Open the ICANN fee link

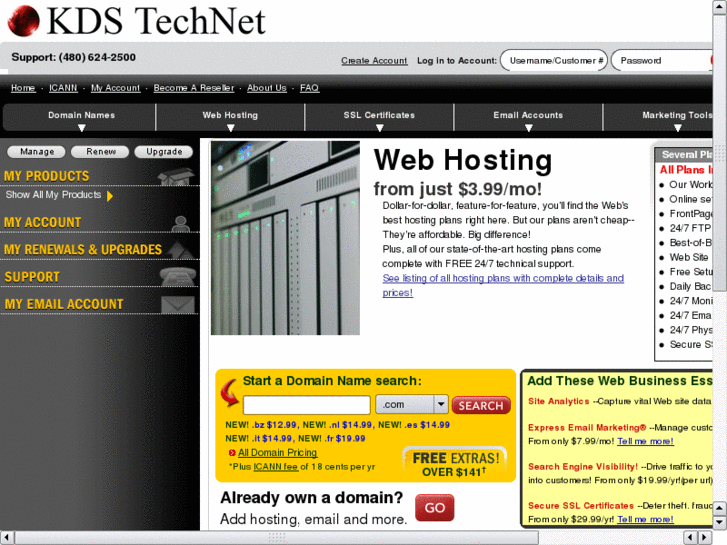point(276,467)
